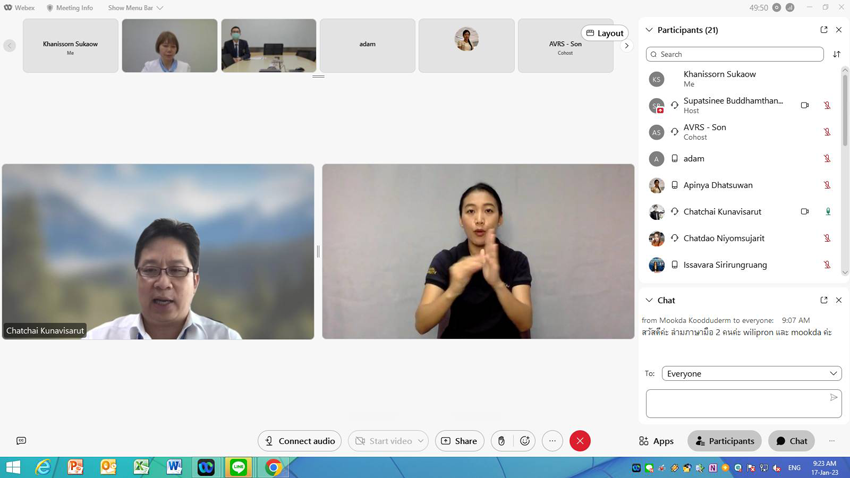Toggle Participants panel button

pyautogui.click(x=724, y=441)
